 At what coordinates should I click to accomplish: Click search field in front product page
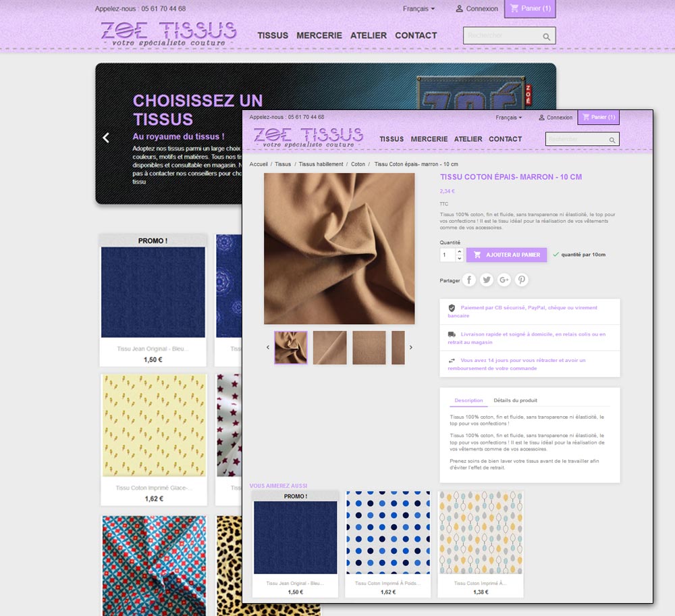(x=582, y=139)
